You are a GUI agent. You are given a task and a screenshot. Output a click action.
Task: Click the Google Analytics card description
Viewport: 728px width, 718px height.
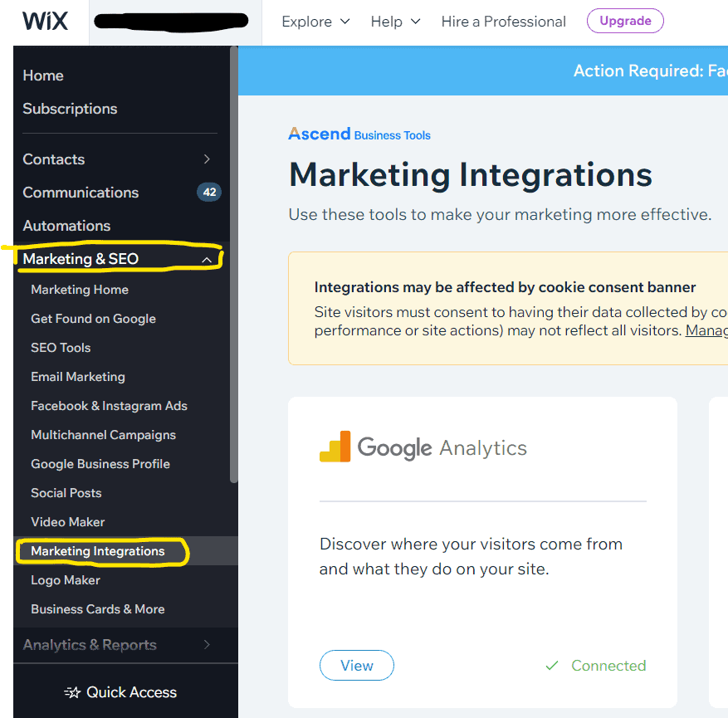pos(471,556)
